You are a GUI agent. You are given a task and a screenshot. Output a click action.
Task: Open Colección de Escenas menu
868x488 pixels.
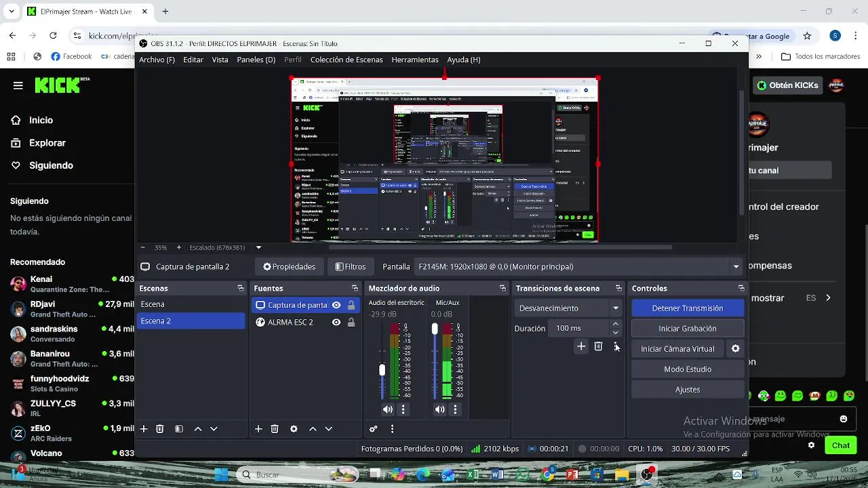[x=347, y=60]
